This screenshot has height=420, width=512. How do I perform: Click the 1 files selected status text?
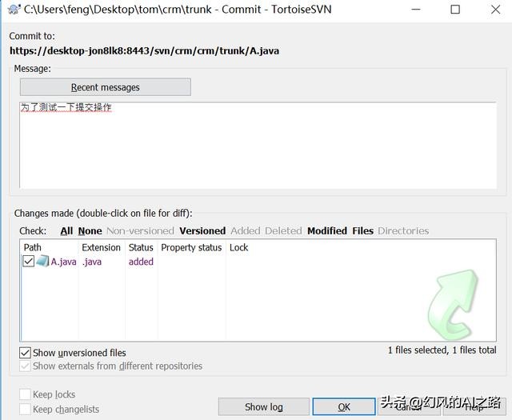pos(442,350)
